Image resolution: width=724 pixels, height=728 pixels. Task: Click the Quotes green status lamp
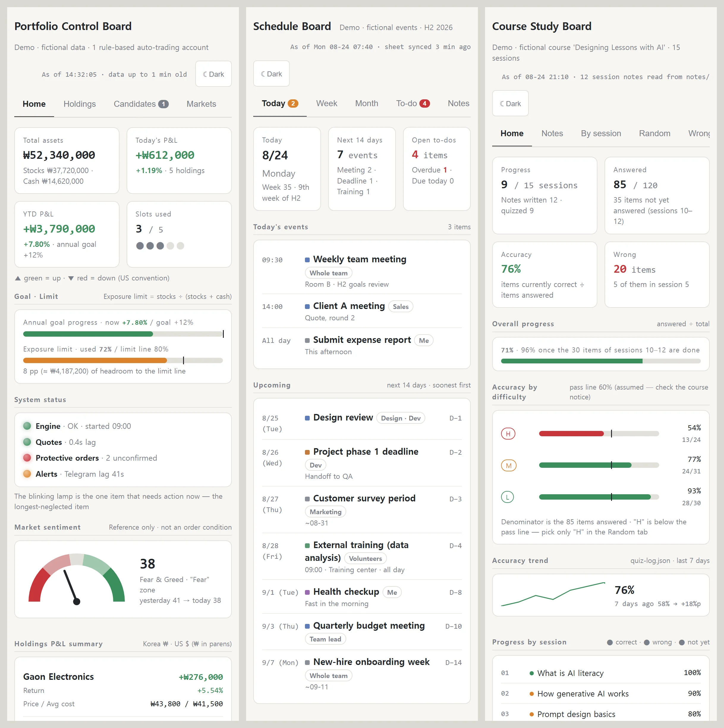[x=27, y=442]
